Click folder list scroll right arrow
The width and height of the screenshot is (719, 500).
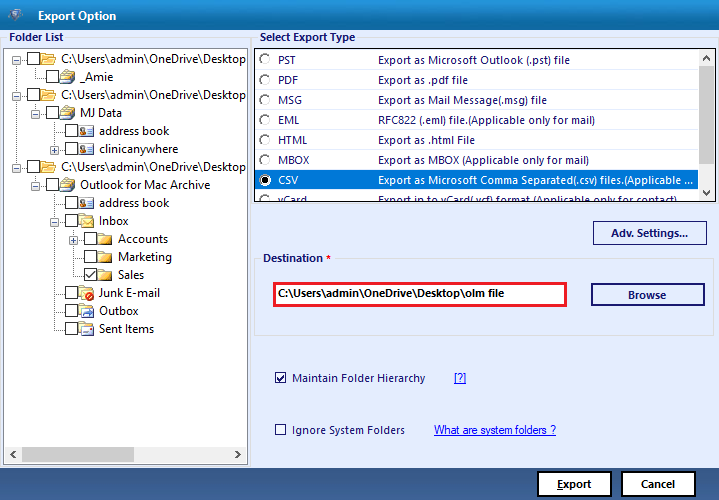(x=238, y=454)
